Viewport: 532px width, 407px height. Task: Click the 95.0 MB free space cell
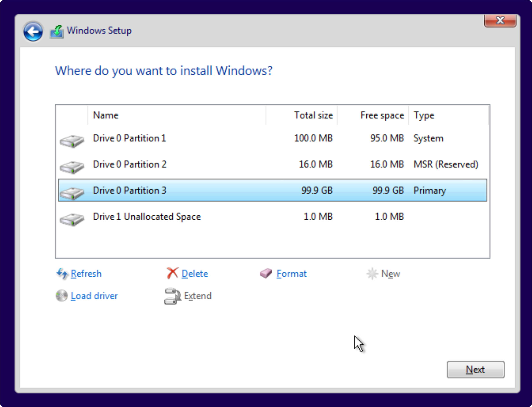point(387,138)
